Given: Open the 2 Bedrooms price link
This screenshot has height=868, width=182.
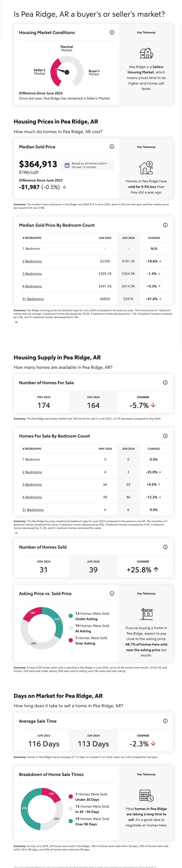Looking at the screenshot, I should [32, 261].
